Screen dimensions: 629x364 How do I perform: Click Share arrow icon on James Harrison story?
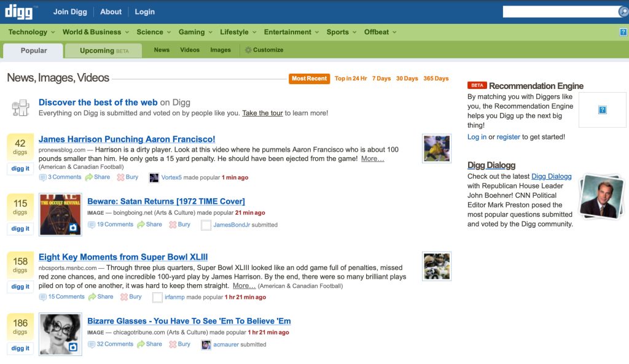tap(88, 177)
